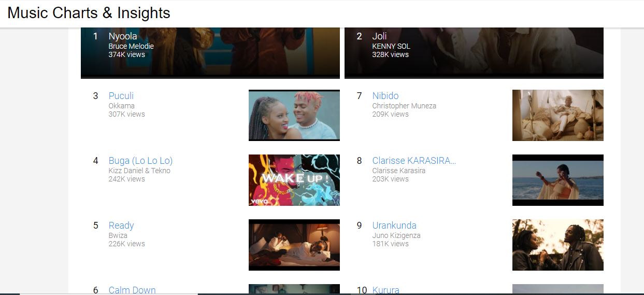Viewport: 644px width, 295px height.
Task: Select the WAKE UP Buga video thumbnail
Action: coord(294,180)
